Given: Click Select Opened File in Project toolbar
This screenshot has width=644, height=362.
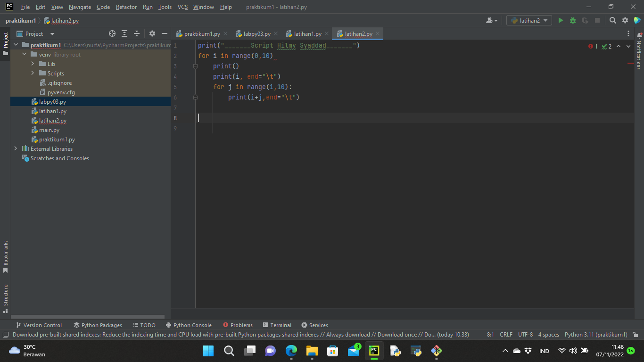Looking at the screenshot, I should point(112,33).
